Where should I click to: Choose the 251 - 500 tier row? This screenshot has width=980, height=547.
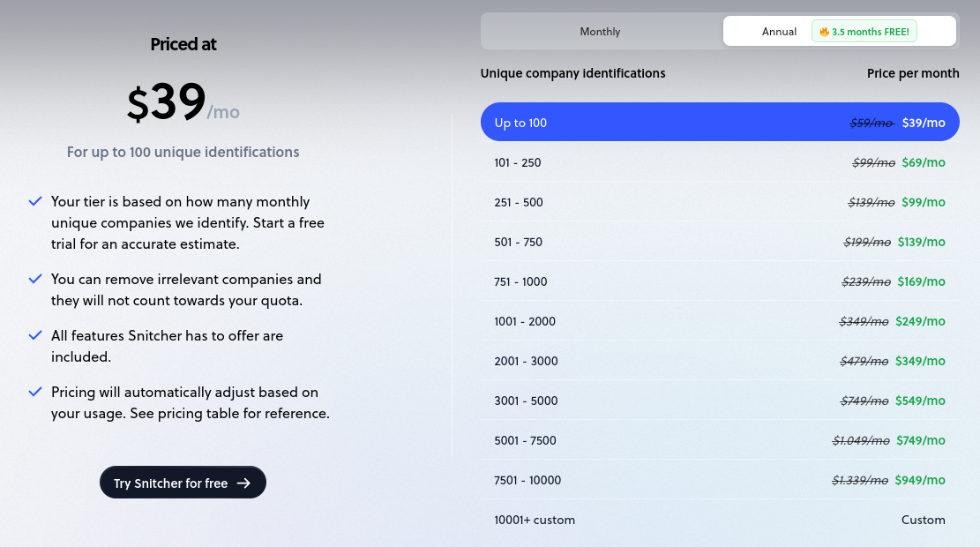point(720,202)
